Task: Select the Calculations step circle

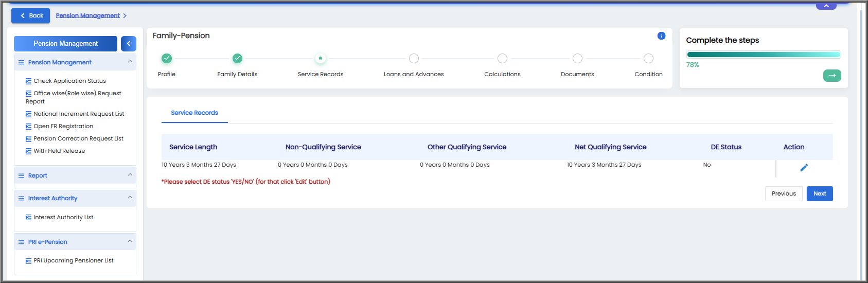Action: pyautogui.click(x=502, y=59)
